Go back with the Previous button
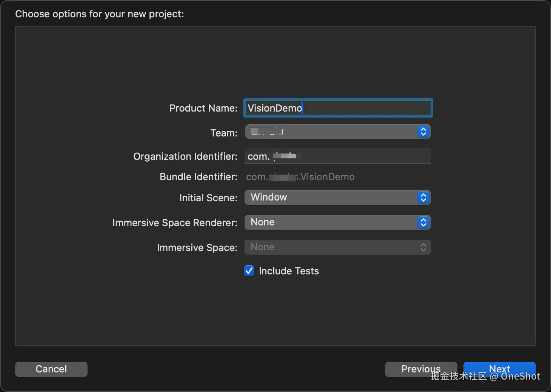This screenshot has width=551, height=392. click(x=421, y=369)
